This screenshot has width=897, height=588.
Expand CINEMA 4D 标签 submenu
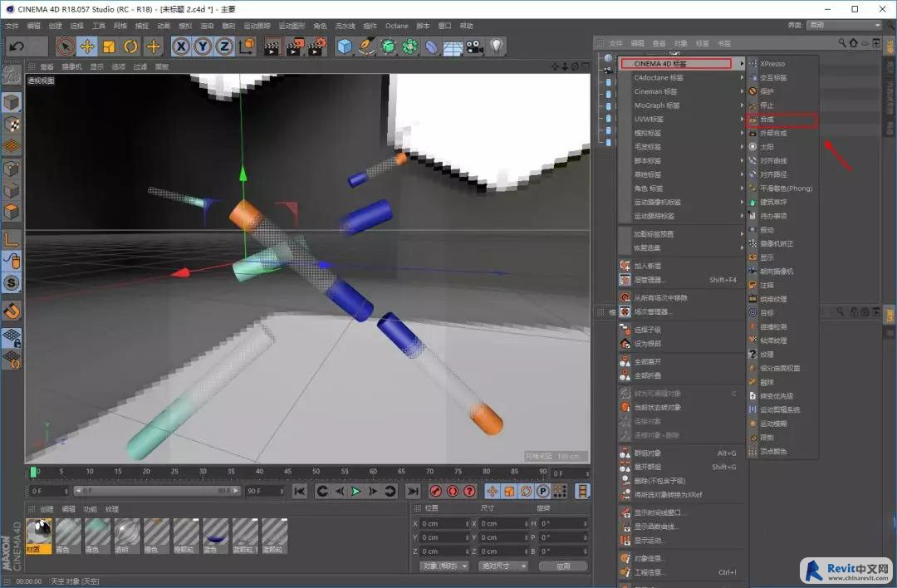pos(681,63)
